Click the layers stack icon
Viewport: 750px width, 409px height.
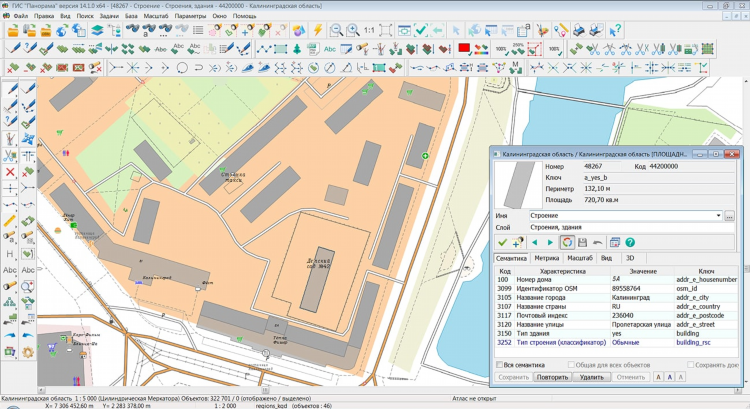tap(97, 31)
